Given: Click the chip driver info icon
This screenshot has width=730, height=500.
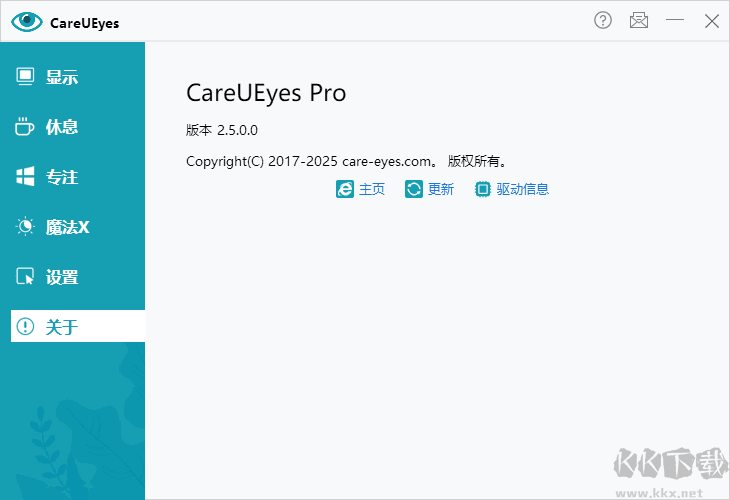Looking at the screenshot, I should pyautogui.click(x=483, y=189).
